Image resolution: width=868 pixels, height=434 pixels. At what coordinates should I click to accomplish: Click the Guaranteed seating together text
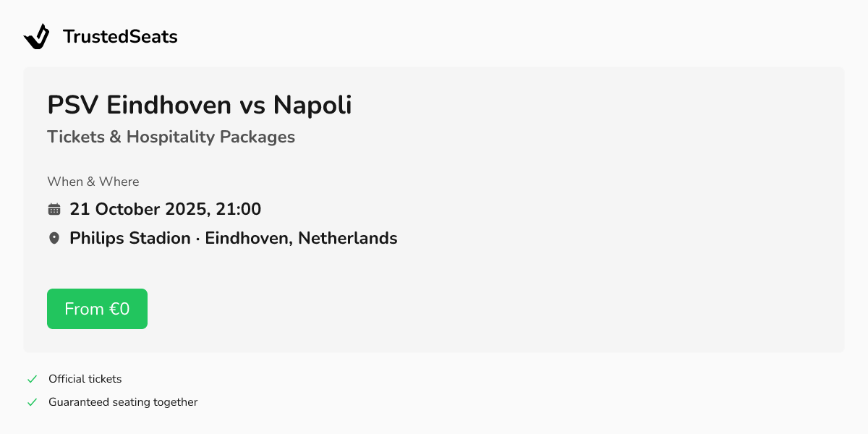(x=123, y=401)
